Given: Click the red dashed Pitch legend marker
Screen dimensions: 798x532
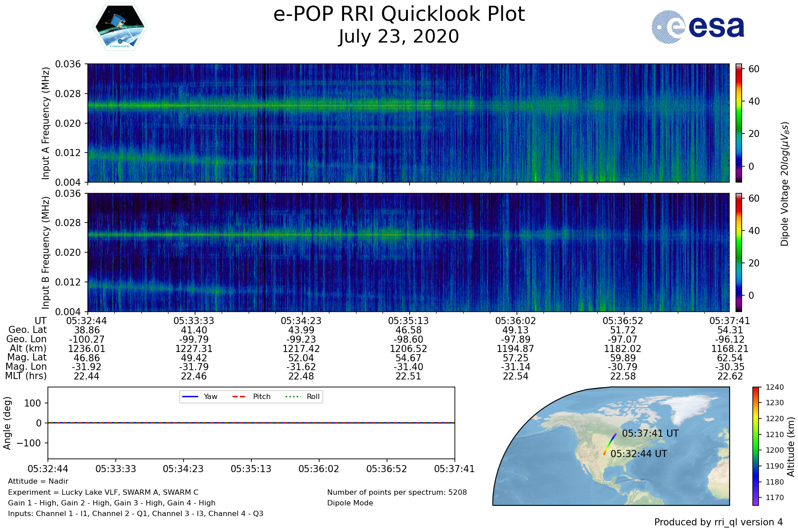Looking at the screenshot, I should click(239, 396).
